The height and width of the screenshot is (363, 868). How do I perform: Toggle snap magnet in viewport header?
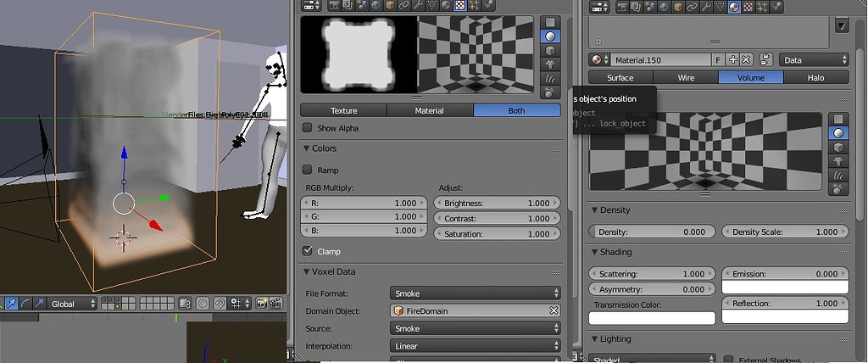tap(220, 303)
